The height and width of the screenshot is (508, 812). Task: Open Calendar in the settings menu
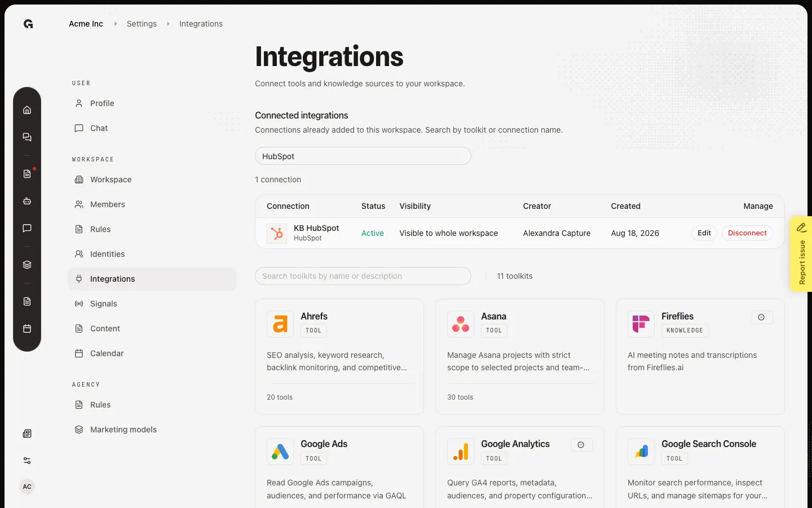(152, 353)
